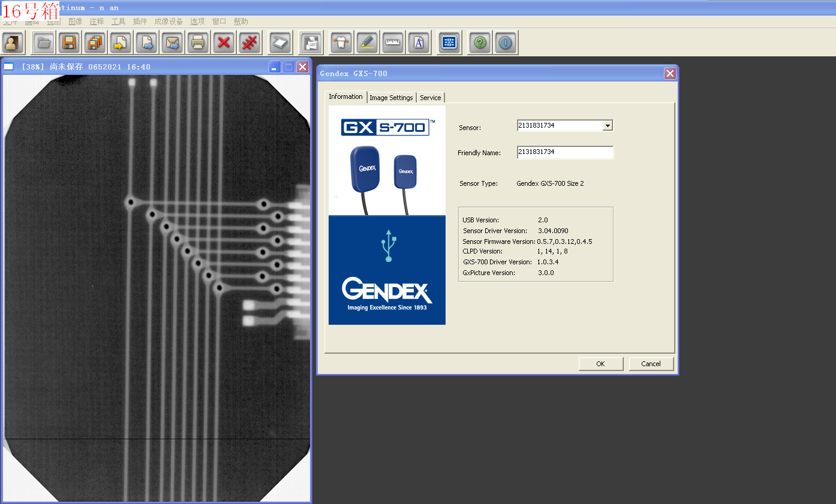Open the 窗口 menu

click(219, 22)
